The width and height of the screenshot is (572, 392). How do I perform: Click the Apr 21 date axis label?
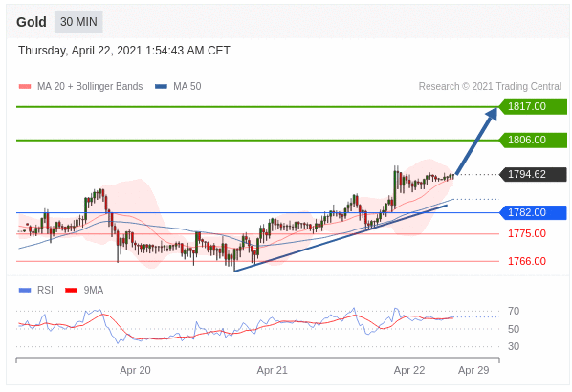coord(273,370)
